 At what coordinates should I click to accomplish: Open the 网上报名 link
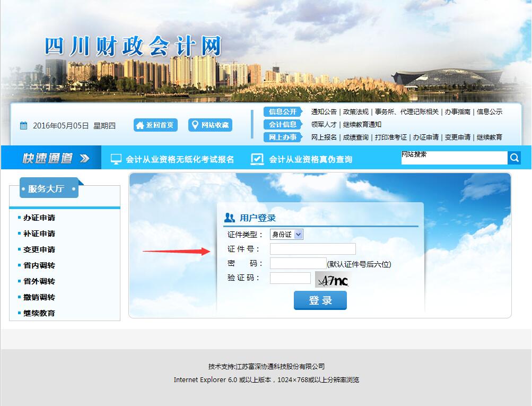pyautogui.click(x=324, y=137)
